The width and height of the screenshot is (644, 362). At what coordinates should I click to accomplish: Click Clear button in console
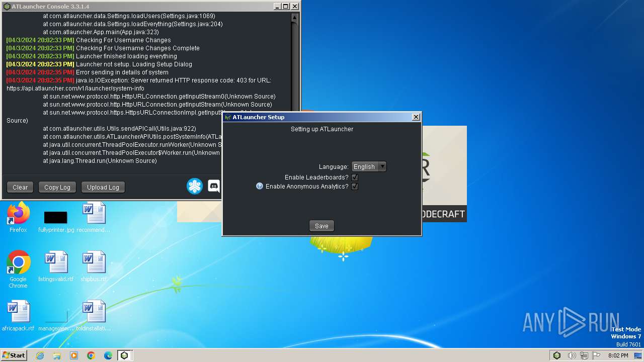tap(20, 187)
